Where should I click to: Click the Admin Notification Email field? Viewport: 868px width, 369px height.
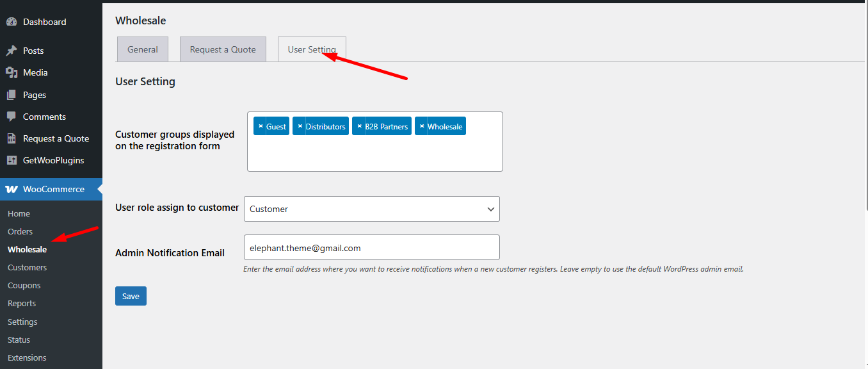tap(371, 247)
